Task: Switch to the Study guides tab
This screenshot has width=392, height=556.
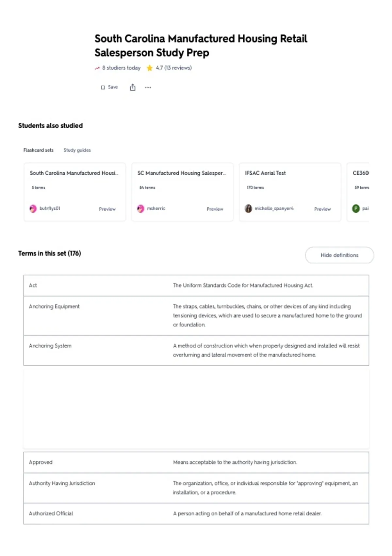Action: coord(77,150)
